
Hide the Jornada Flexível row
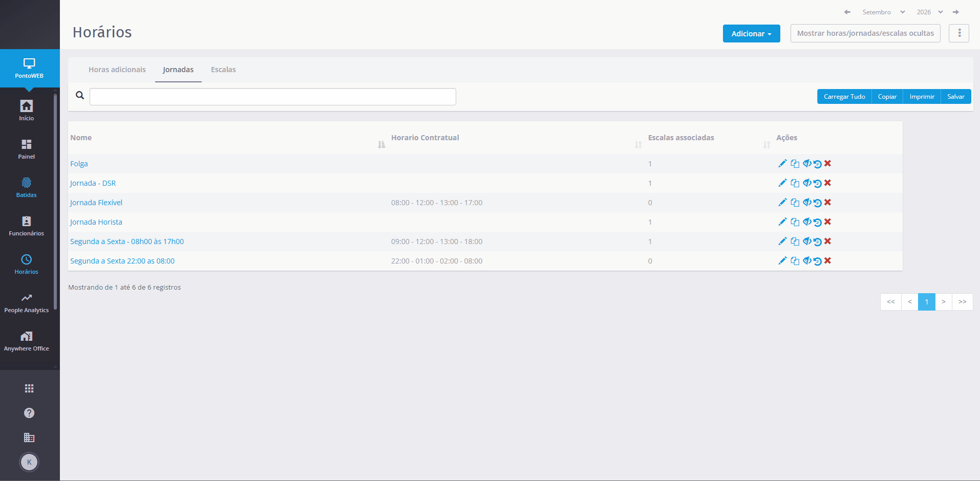[x=807, y=203]
